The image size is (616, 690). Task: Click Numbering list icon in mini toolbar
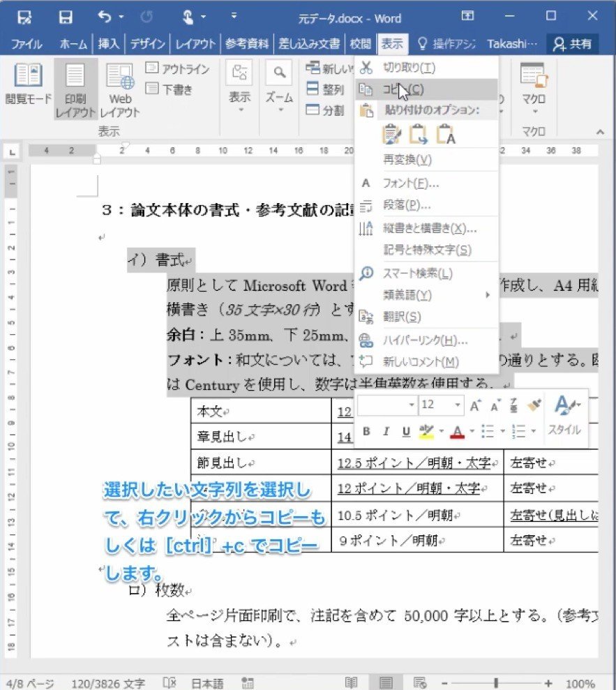pos(519,431)
